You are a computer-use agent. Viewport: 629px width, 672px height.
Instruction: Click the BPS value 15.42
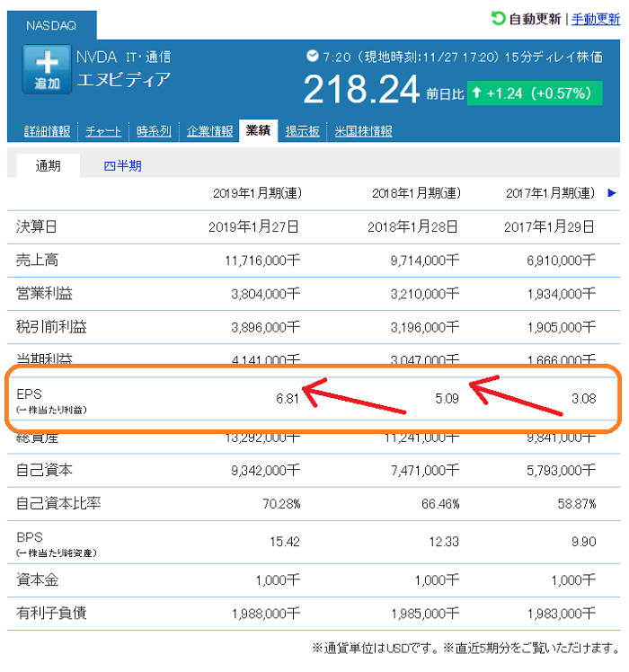tap(285, 542)
